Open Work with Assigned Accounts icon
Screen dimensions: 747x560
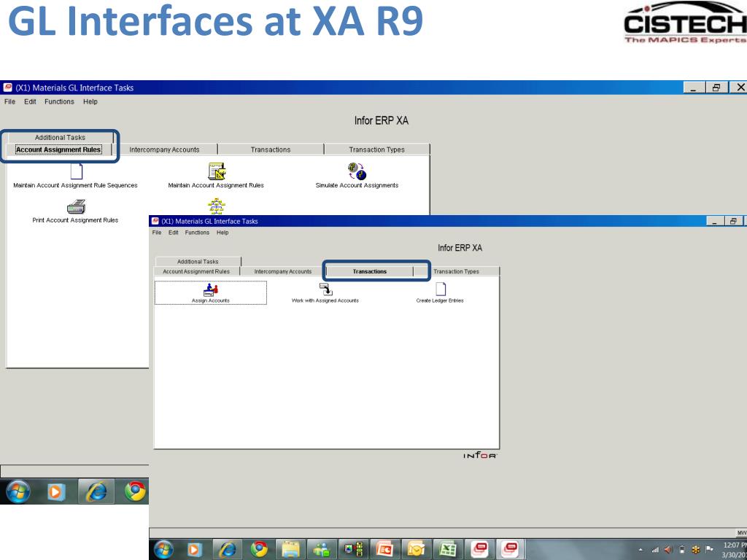(x=326, y=289)
